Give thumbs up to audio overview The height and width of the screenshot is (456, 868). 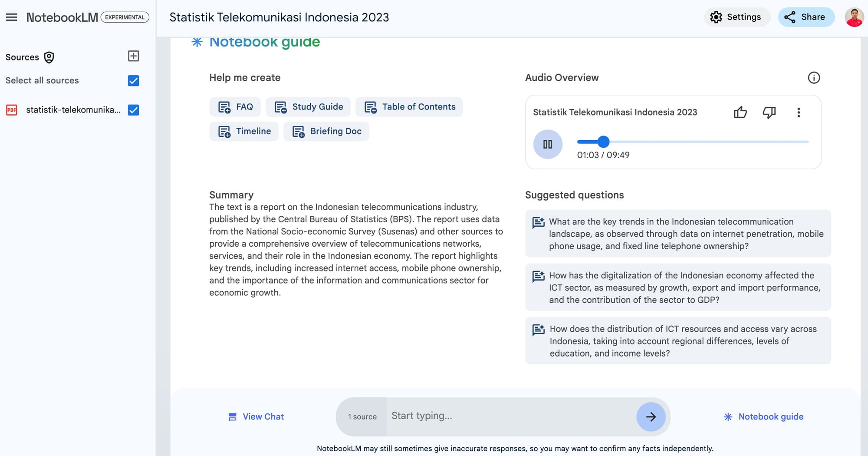(x=740, y=112)
